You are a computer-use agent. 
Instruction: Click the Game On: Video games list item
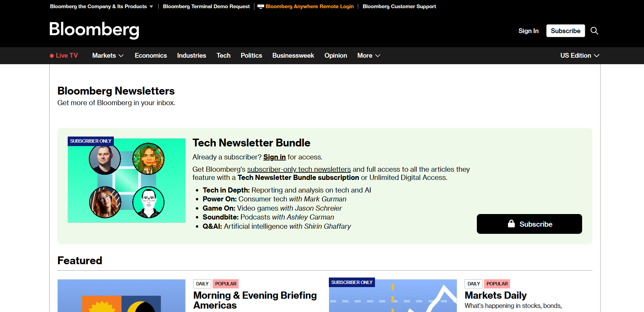(272, 208)
